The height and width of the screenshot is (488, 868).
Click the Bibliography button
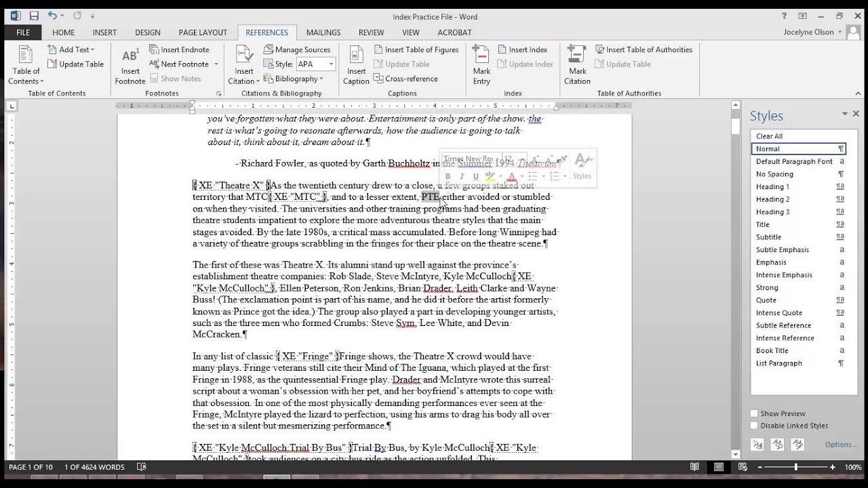293,79
